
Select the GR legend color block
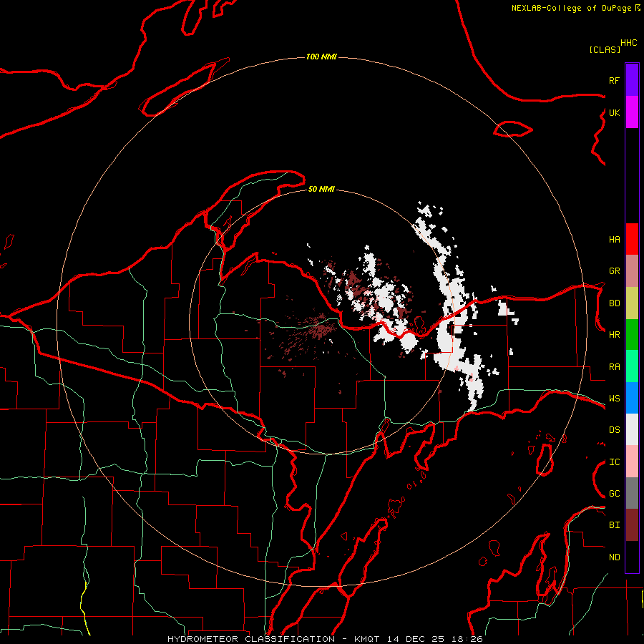pyautogui.click(x=632, y=271)
